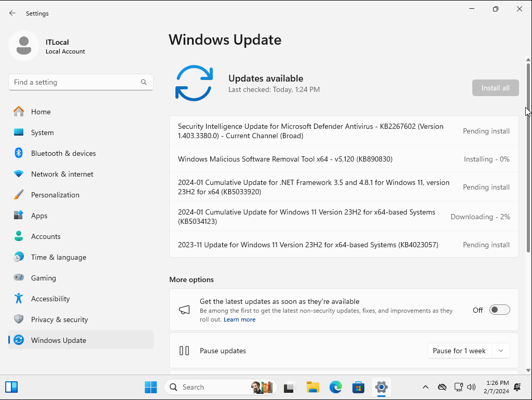The height and width of the screenshot is (400, 532).
Task: Click the scrollbar down arrow
Action: tap(528, 370)
